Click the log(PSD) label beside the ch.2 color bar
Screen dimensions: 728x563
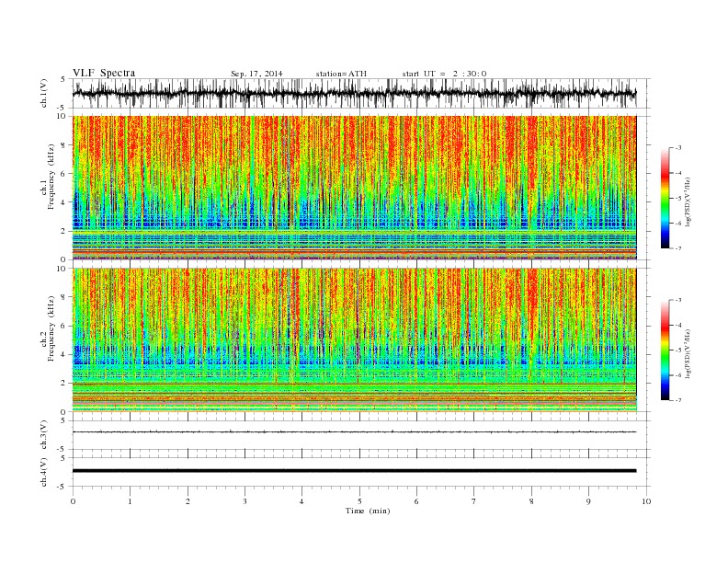click(688, 353)
